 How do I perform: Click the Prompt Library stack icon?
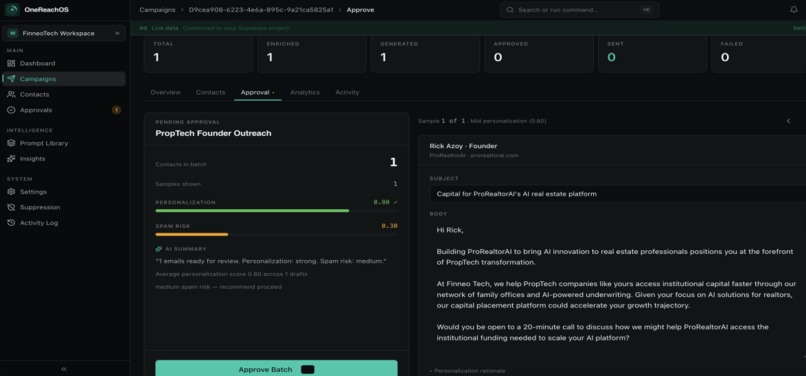11,143
